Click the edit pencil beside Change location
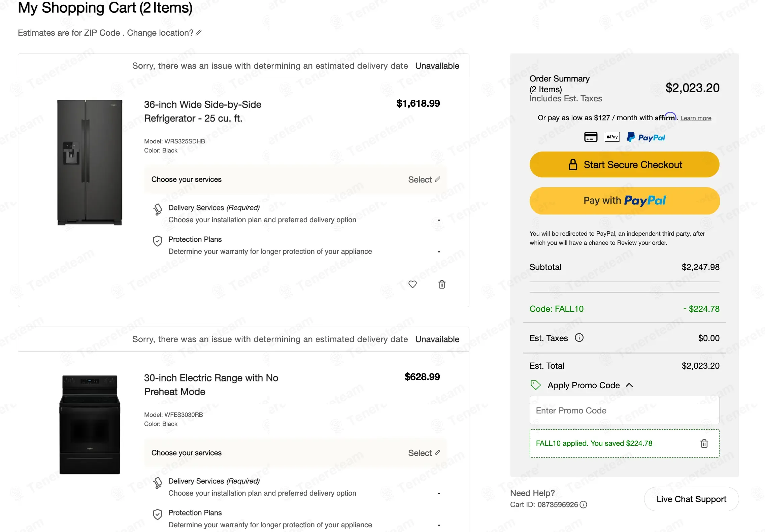Image resolution: width=765 pixels, height=532 pixels. tap(199, 33)
